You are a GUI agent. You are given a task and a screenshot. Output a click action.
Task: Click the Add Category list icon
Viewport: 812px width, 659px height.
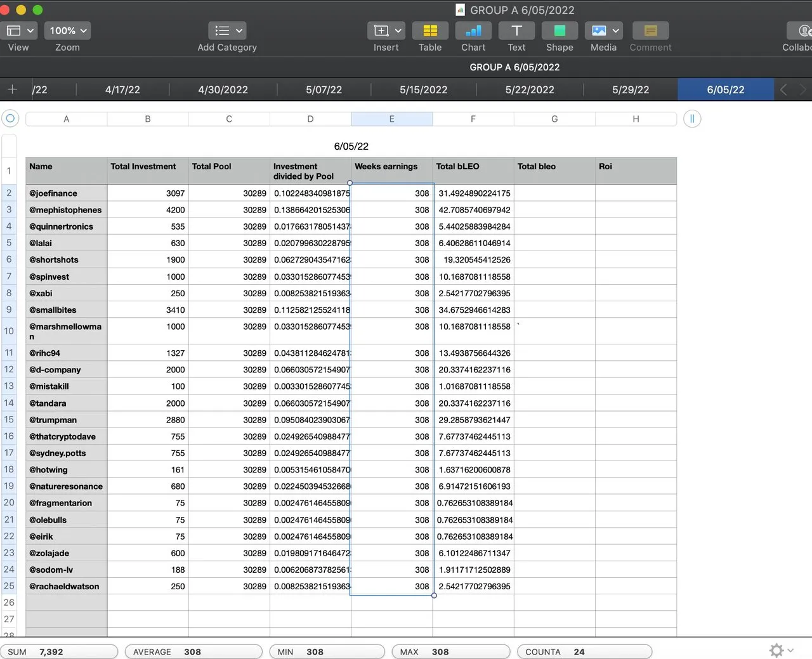pos(222,30)
